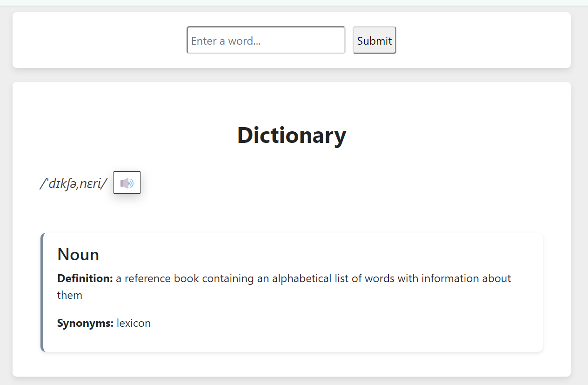
Task: Click the synonym "lexicon"
Action: (134, 323)
